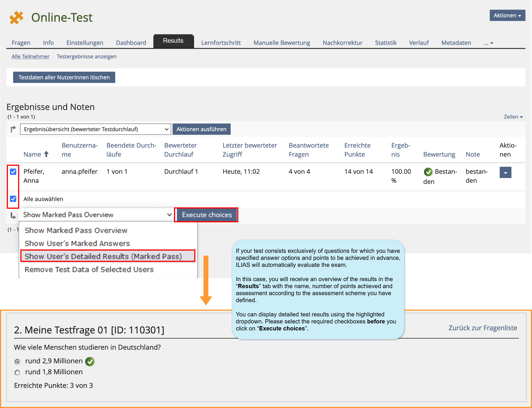
Task: Open the Verlauf tab
Action: (419, 43)
